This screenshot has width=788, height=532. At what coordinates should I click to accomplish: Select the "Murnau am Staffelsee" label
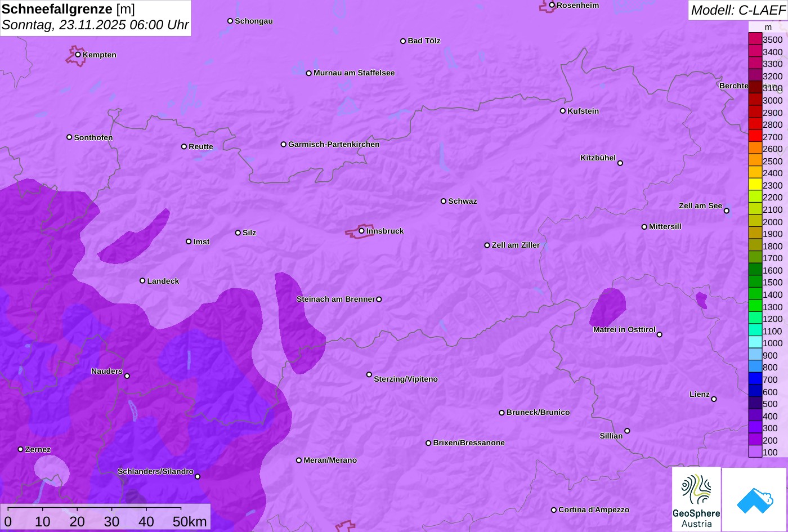354,73
